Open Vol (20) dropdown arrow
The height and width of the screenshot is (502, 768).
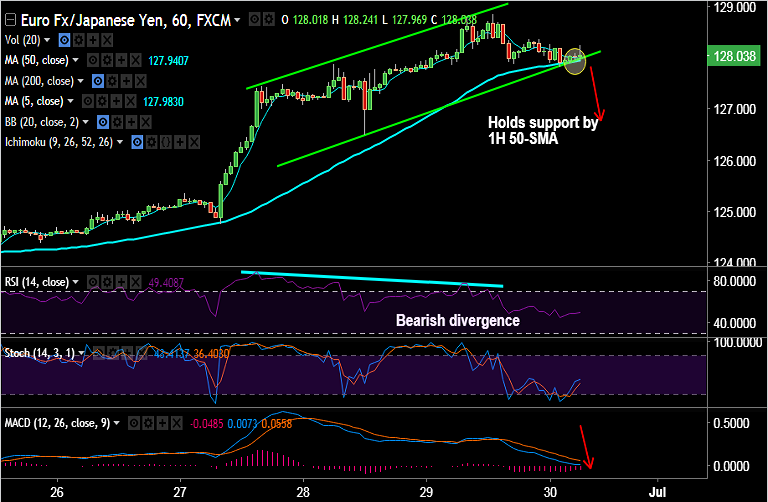[x=48, y=40]
